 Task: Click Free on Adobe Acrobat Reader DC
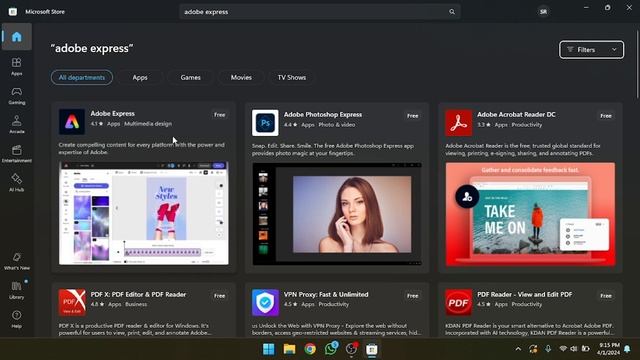(x=606, y=116)
